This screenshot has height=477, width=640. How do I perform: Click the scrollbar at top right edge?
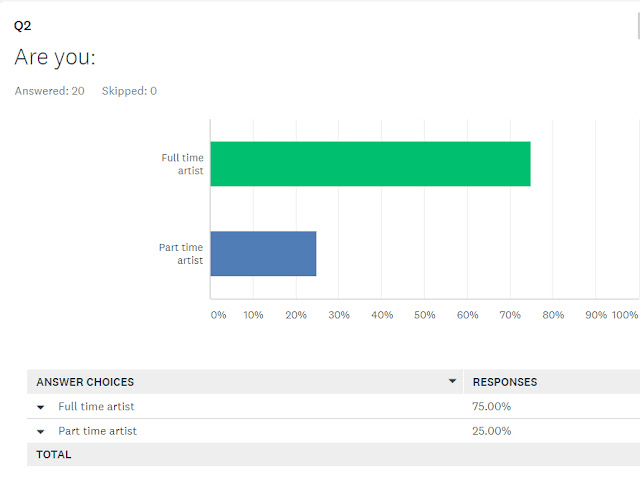coord(638,25)
